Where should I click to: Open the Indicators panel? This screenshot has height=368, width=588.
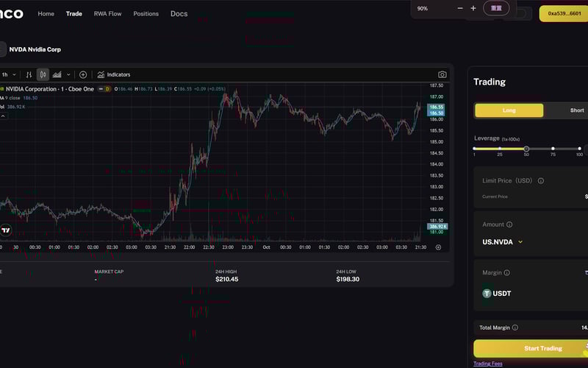(x=114, y=75)
